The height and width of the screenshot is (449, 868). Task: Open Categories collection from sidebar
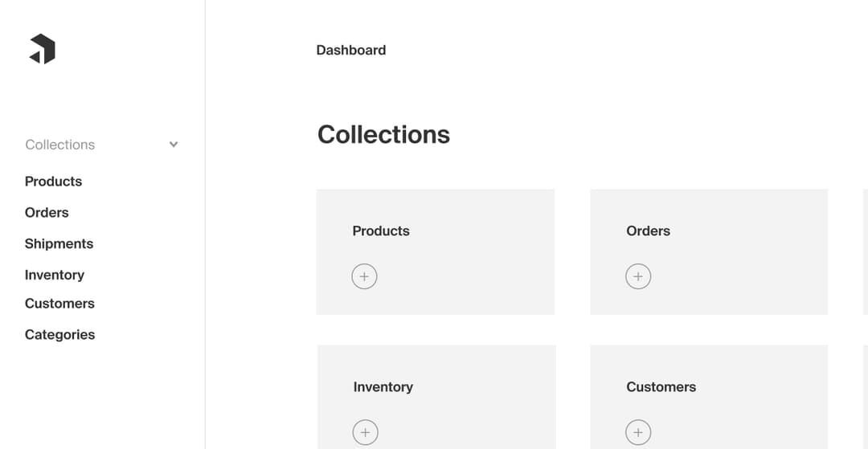[x=60, y=335]
